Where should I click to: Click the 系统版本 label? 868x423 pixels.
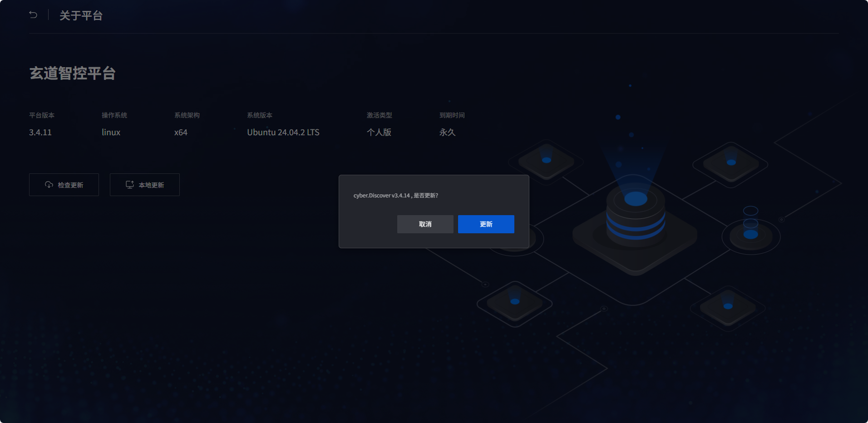point(260,115)
